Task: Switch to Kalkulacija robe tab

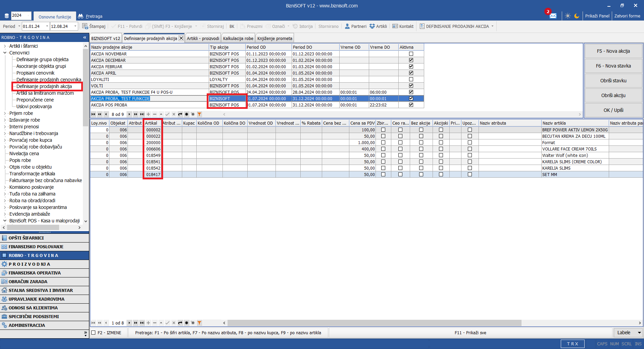Action: pos(238,38)
